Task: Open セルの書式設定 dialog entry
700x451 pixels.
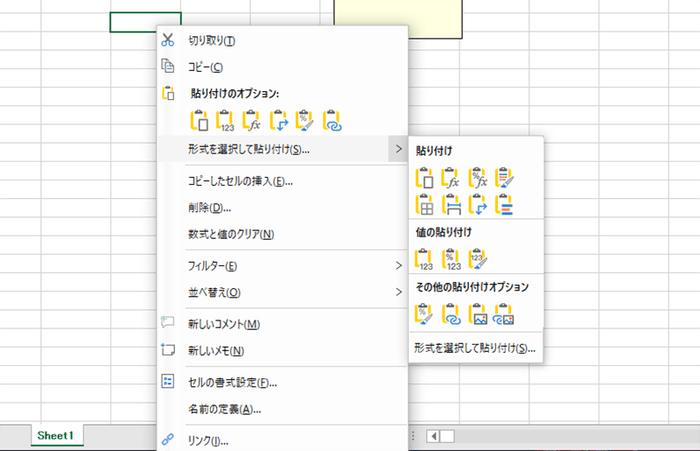Action: tap(232, 383)
